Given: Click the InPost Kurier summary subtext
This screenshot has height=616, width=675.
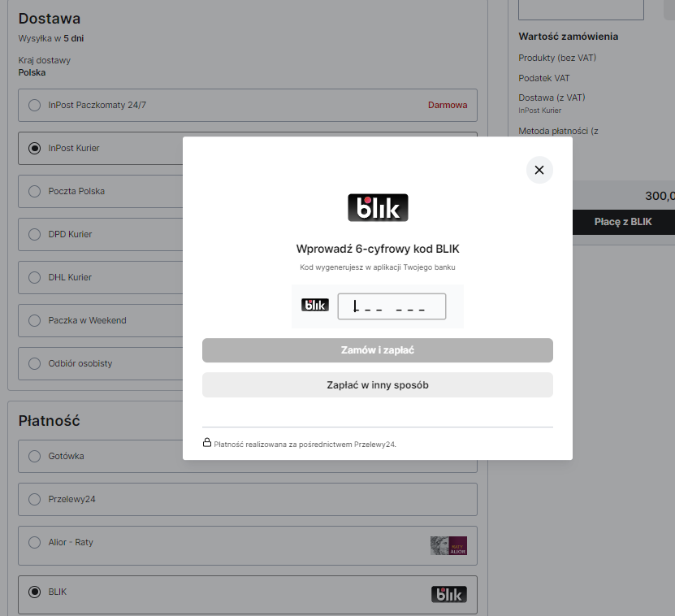Looking at the screenshot, I should (540, 111).
